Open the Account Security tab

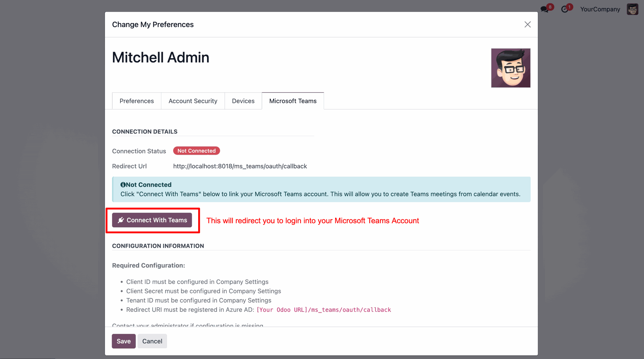point(193,101)
